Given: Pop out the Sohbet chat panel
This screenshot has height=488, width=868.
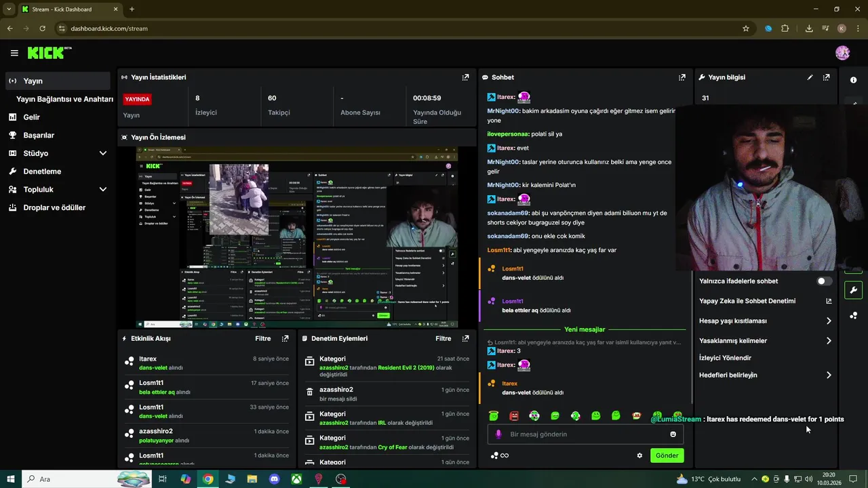Looking at the screenshot, I should pos(682,77).
